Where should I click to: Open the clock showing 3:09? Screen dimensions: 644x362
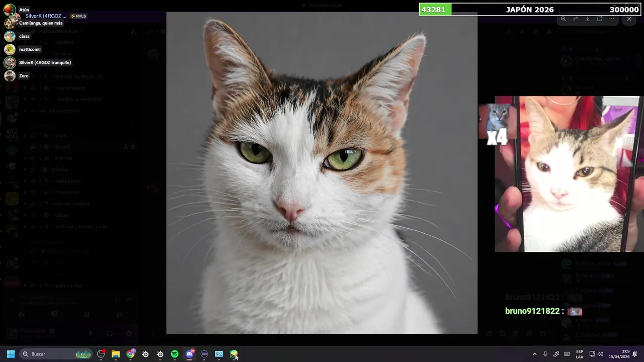[x=619, y=354]
